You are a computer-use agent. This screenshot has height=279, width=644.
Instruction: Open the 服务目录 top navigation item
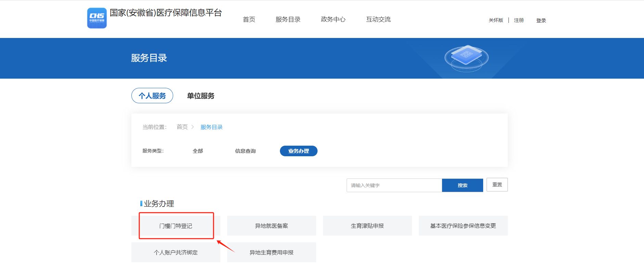point(288,19)
